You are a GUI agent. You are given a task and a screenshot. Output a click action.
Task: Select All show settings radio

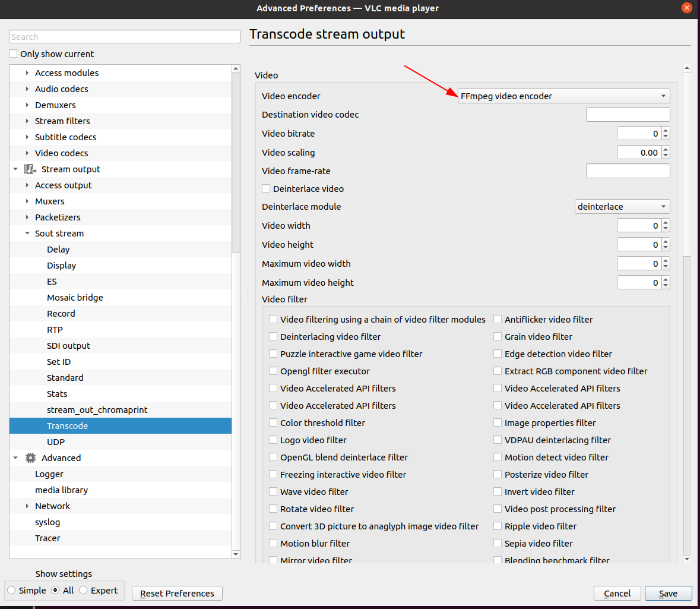(x=55, y=590)
